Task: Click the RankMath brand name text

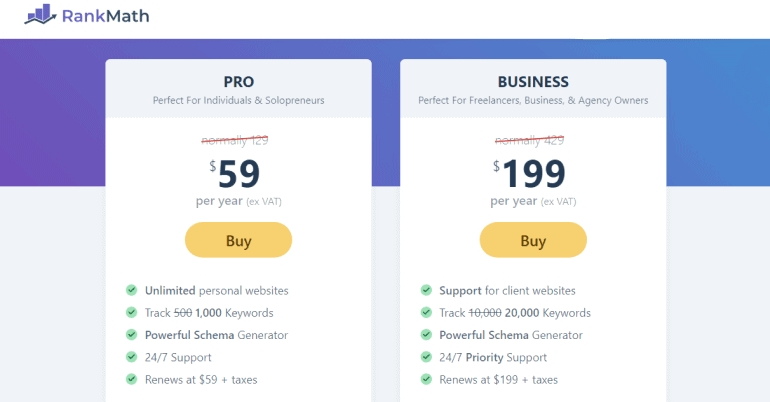Action: 105,16
